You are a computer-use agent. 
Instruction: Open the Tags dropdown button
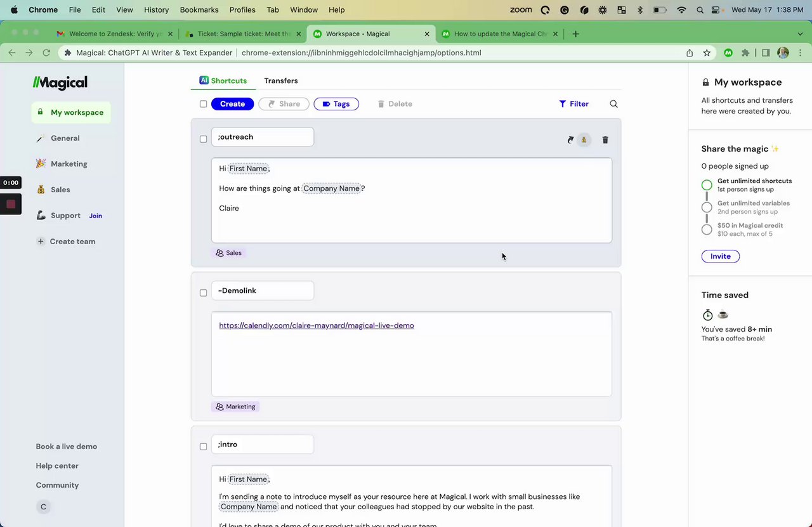pos(336,104)
